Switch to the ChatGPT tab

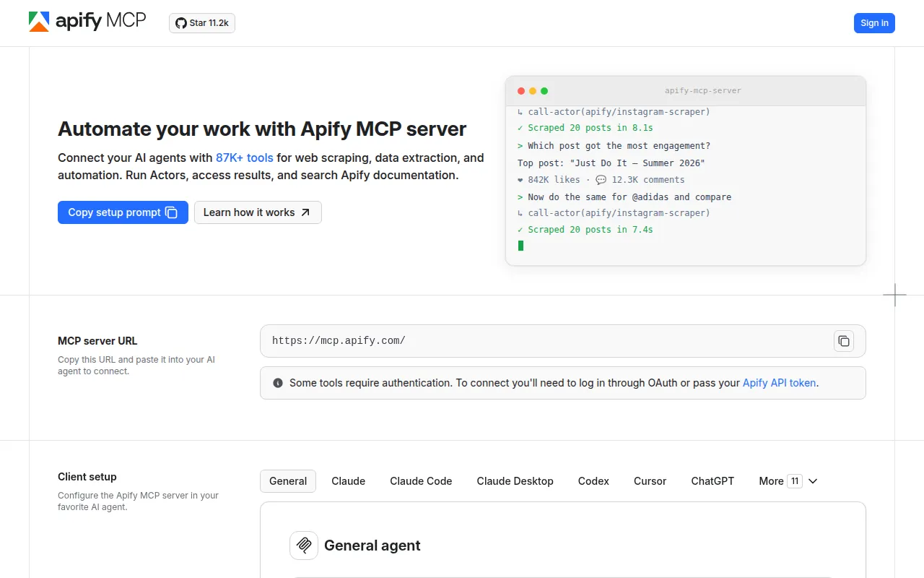712,481
